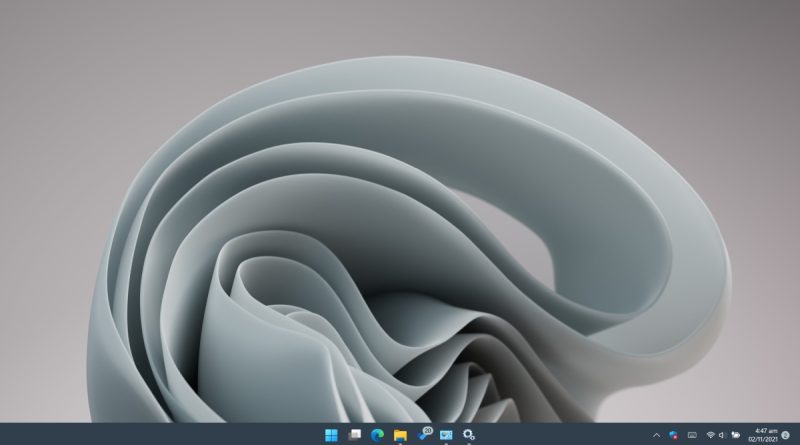Check the battery status icon
The height and width of the screenshot is (445, 800).
tap(735, 435)
